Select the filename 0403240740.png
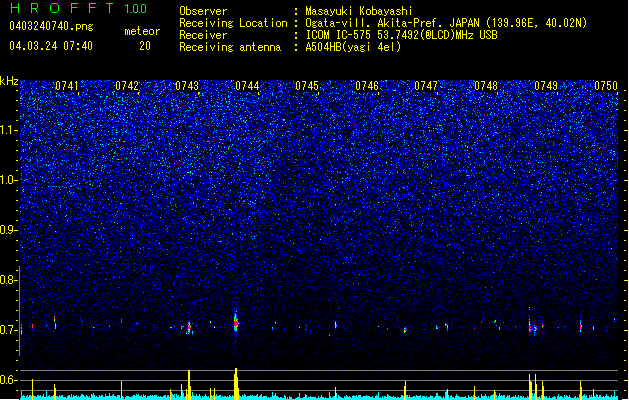Screen dimensions: 629x400 point(51,26)
